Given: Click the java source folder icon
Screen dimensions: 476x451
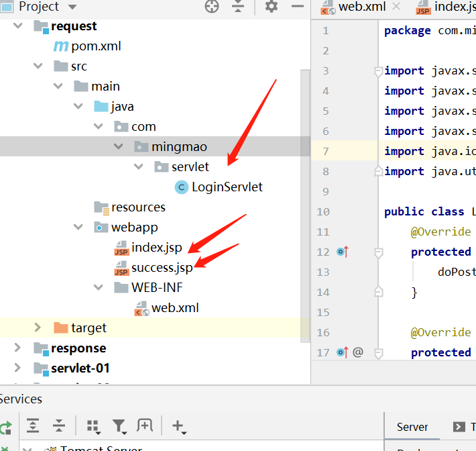Looking at the screenshot, I should point(101,107).
